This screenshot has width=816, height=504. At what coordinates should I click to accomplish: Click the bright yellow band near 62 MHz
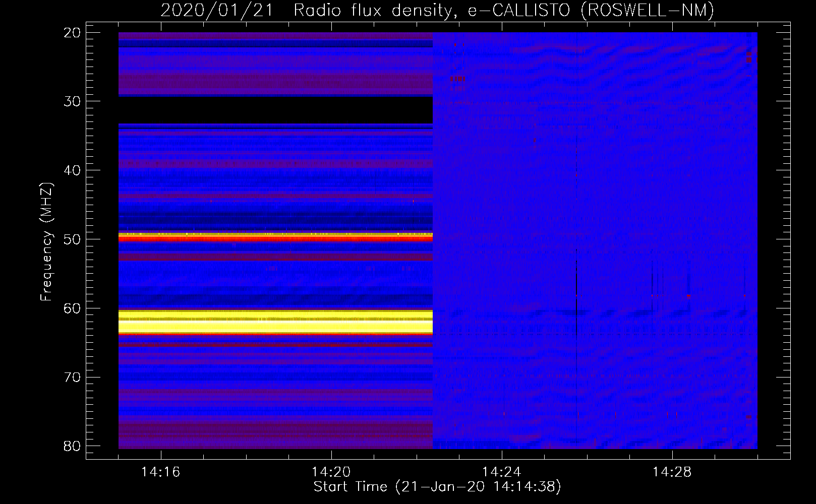275,323
